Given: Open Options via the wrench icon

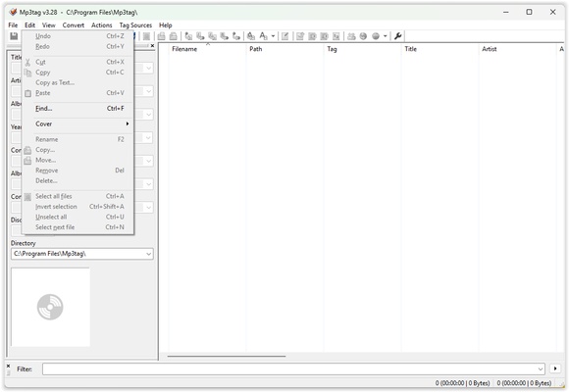Looking at the screenshot, I should pyautogui.click(x=397, y=36).
